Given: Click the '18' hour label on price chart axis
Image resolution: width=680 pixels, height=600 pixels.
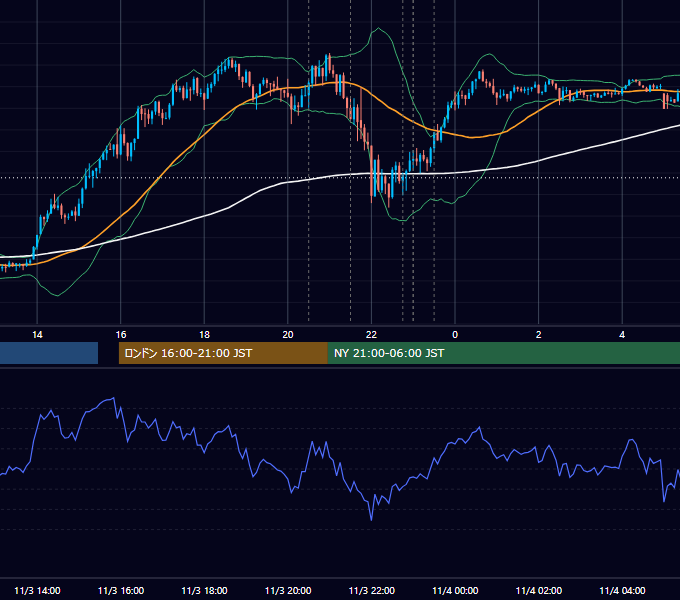Looking at the screenshot, I should [204, 335].
